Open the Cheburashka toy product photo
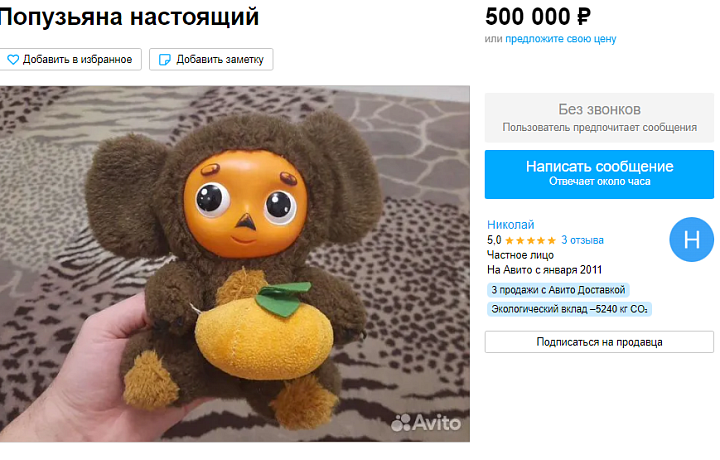This screenshot has width=720, height=460. pyautogui.click(x=235, y=264)
